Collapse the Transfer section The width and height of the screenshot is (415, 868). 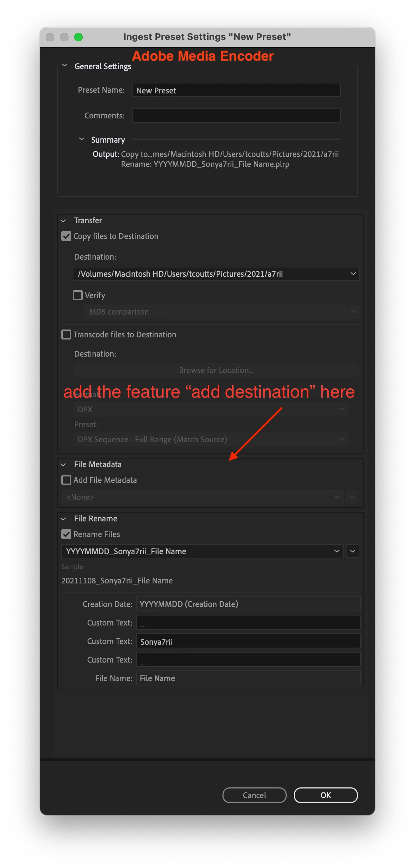[x=63, y=221]
